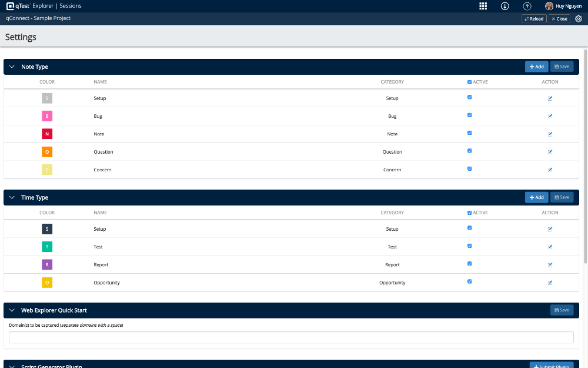588x368 pixels.
Task: Click the Question category cell
Action: 392,152
